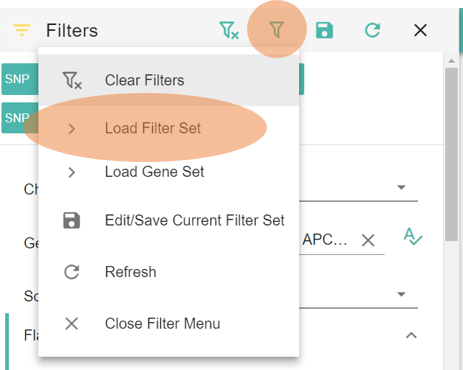Close the Filters panel with X icon
The width and height of the screenshot is (463, 370).
[x=420, y=30]
